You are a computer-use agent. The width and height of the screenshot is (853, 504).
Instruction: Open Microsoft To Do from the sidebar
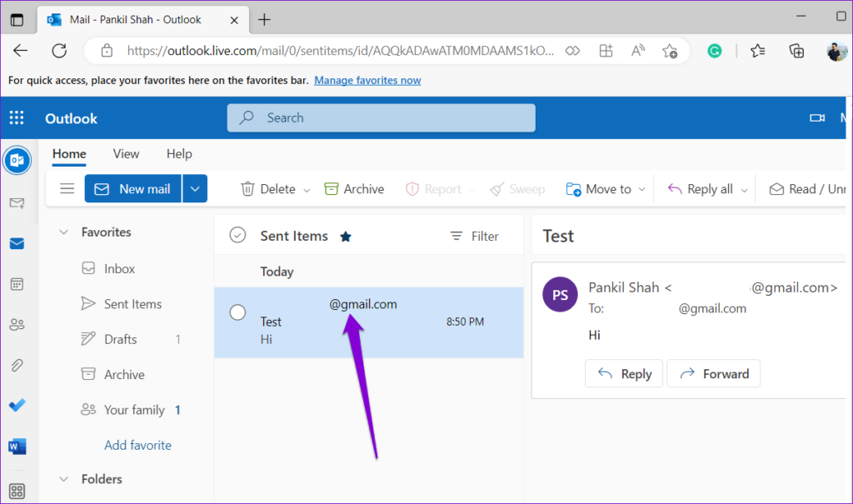17,405
